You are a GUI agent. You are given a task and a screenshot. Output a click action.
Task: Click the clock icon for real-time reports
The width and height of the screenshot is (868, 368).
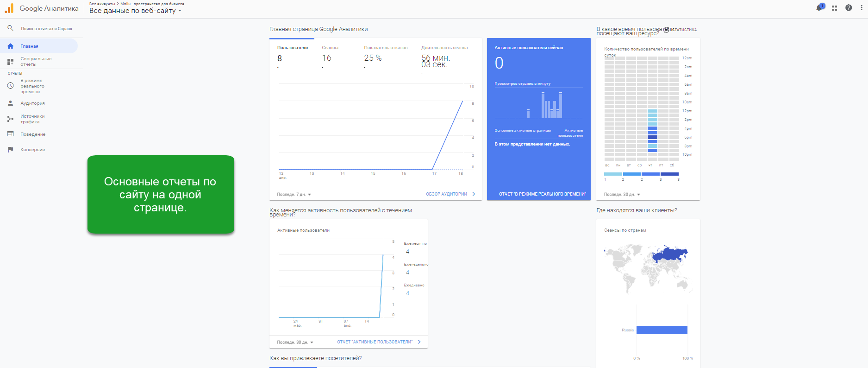click(x=11, y=86)
